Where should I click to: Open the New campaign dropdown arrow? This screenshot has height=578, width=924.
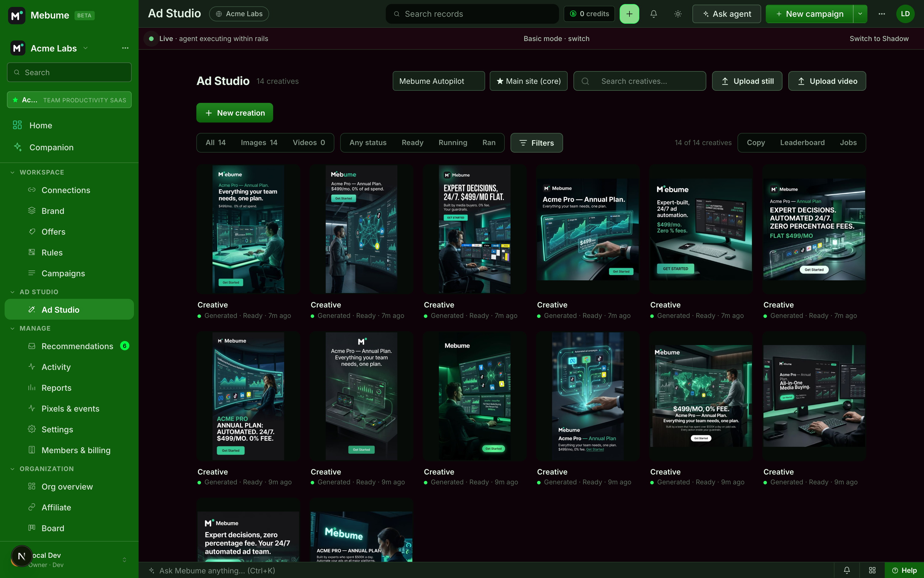[x=860, y=14]
